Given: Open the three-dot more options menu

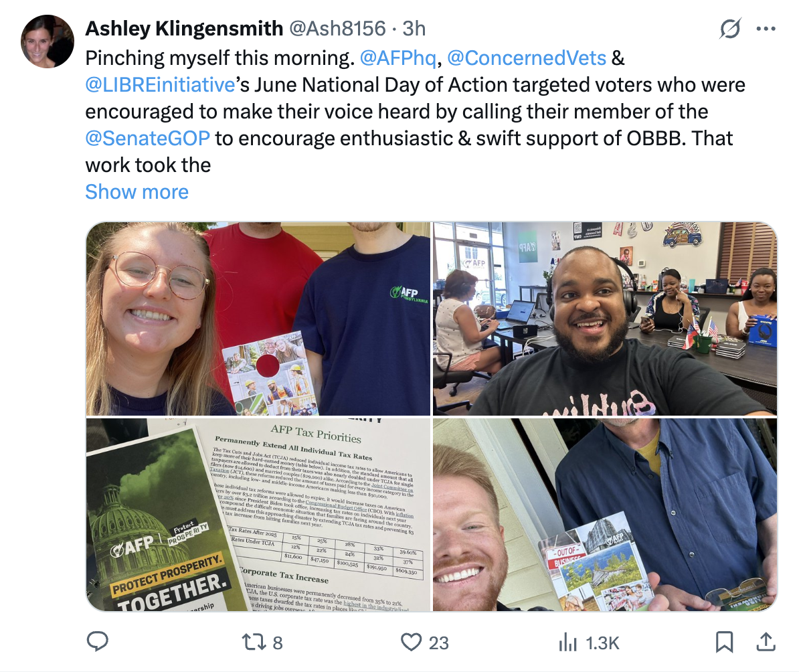Looking at the screenshot, I should coord(766,29).
